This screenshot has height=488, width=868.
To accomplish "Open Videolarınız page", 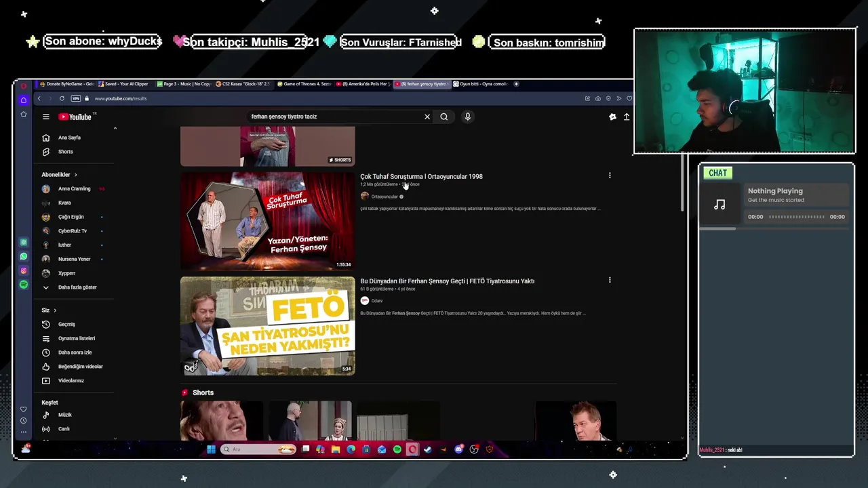I will pos(71,381).
